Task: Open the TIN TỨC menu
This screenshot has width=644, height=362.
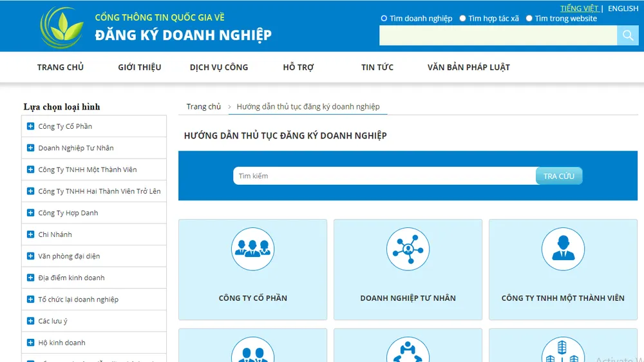Action: [x=377, y=68]
